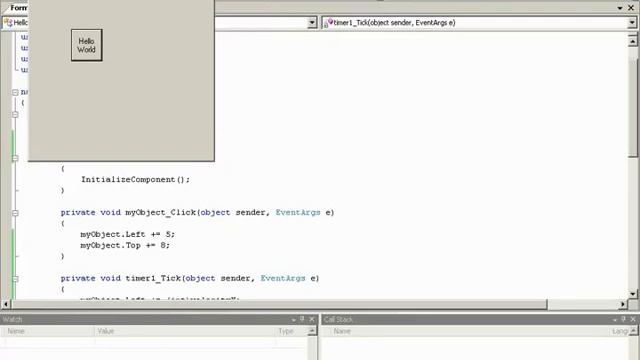Screen dimensions: 640x360
Task: Click the Value column header in Watch
Action: (x=185, y=331)
